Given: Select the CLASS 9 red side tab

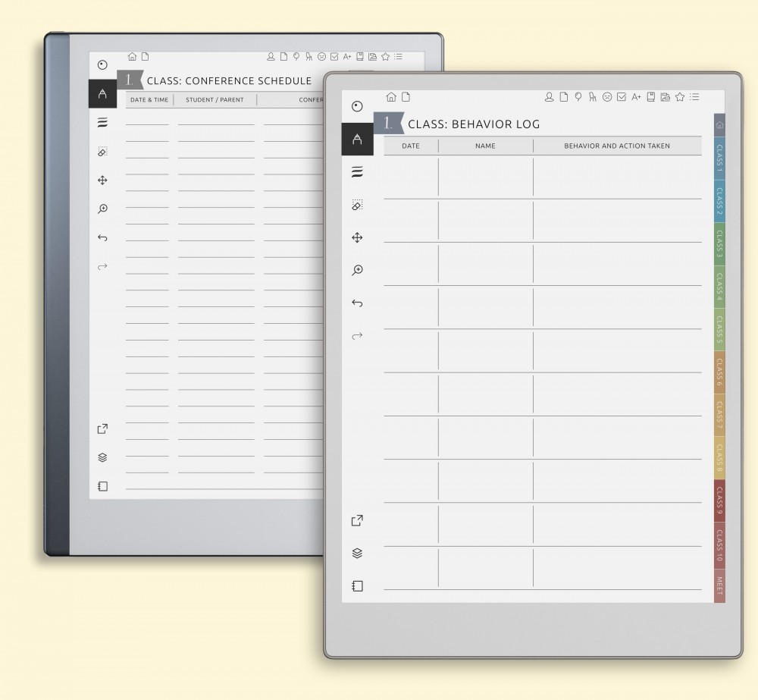Looking at the screenshot, I should point(719,501).
